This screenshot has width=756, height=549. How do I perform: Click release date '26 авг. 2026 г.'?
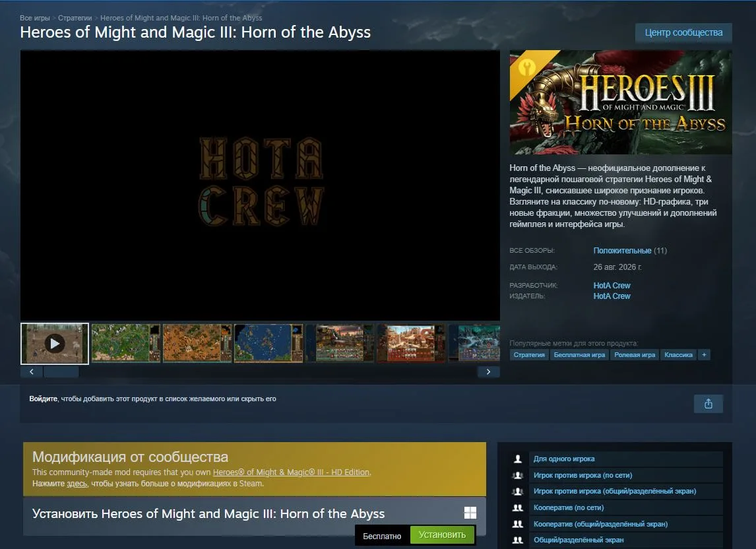[617, 267]
